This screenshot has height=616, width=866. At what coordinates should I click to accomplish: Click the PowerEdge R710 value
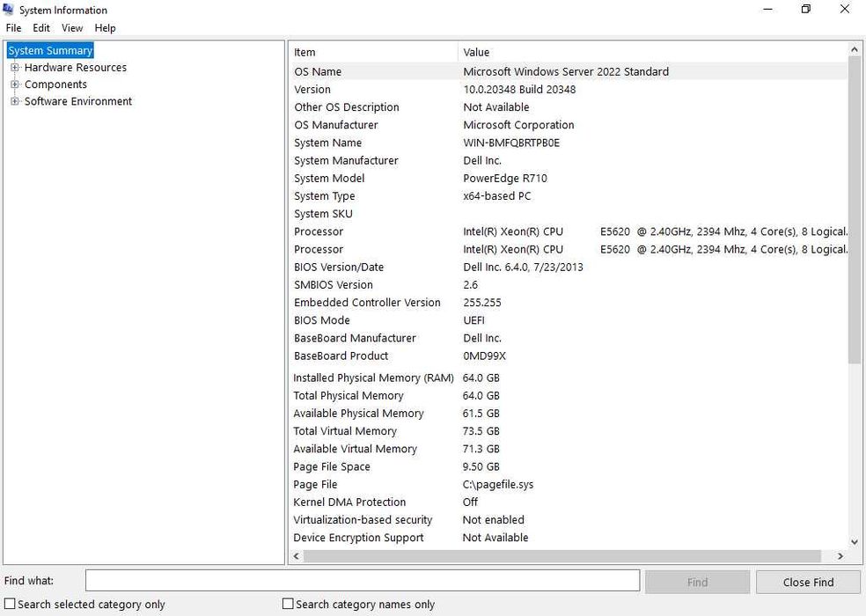505,178
